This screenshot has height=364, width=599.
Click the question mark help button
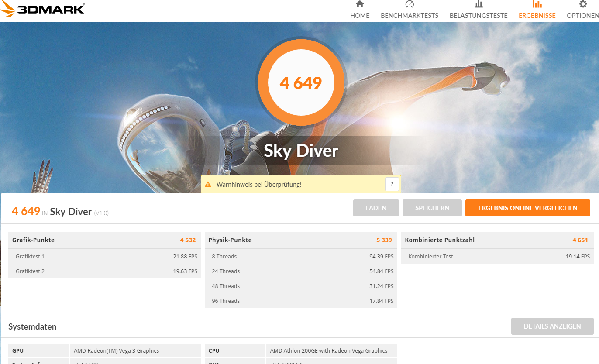tap(392, 184)
